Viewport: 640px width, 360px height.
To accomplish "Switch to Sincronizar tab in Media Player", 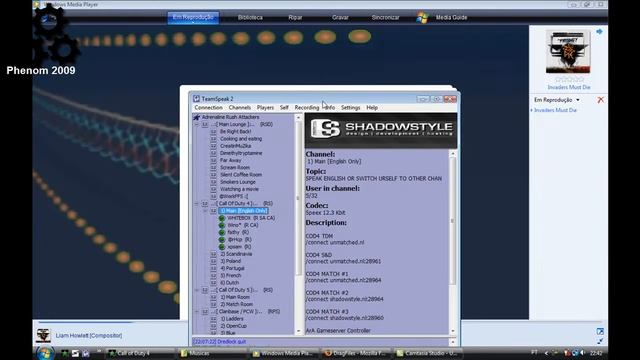I will [x=385, y=18].
